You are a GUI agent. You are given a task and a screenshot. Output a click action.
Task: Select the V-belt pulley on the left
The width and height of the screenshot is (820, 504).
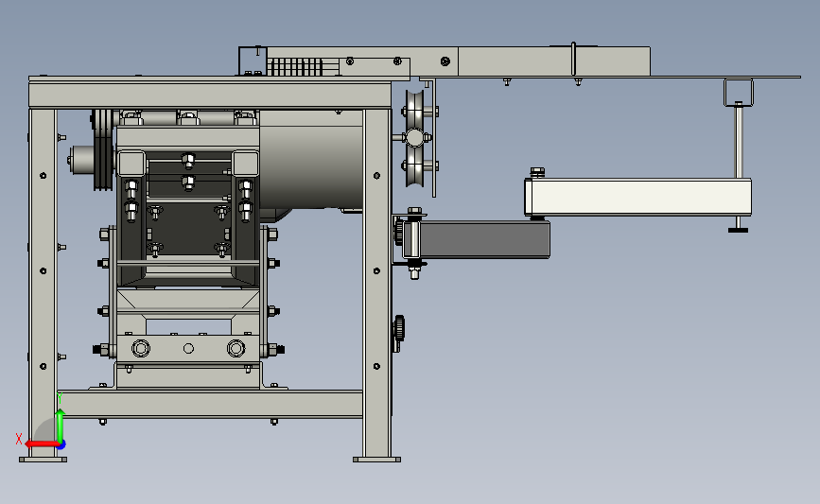(x=103, y=149)
